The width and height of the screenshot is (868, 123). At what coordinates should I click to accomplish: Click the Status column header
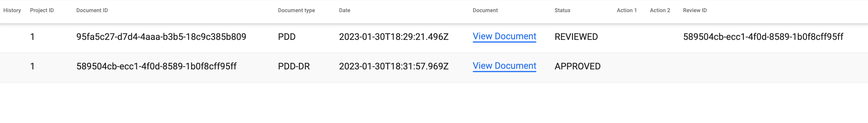tap(562, 10)
